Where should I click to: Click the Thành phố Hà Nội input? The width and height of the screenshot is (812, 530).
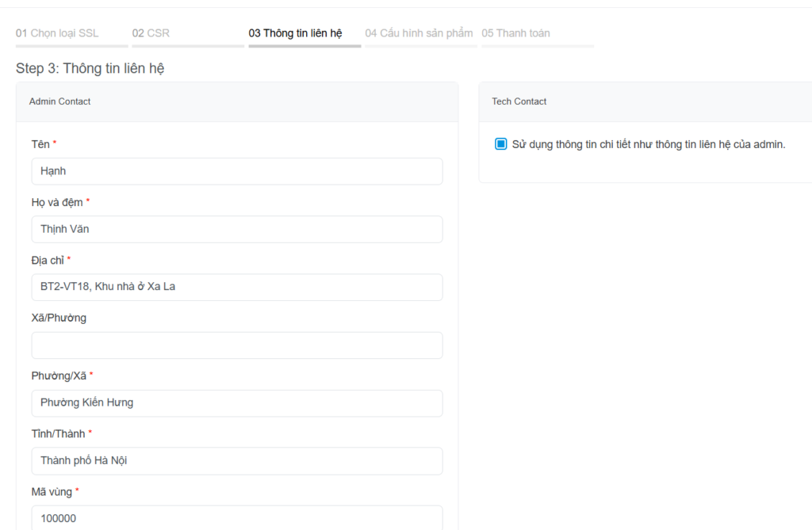237,460
